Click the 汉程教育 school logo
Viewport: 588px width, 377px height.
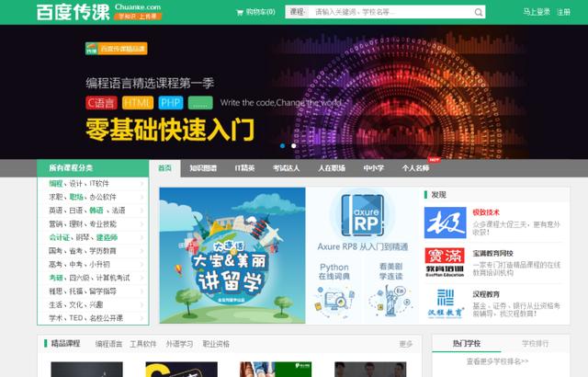pyautogui.click(x=445, y=303)
